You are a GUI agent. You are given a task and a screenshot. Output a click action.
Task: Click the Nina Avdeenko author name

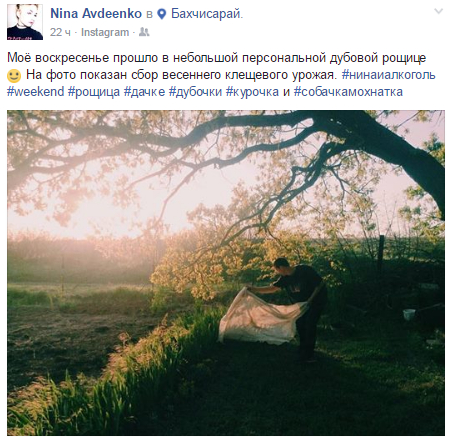96,14
